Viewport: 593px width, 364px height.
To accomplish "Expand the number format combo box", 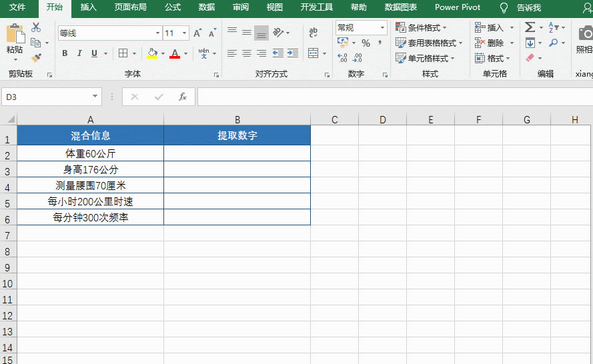I will coord(382,28).
